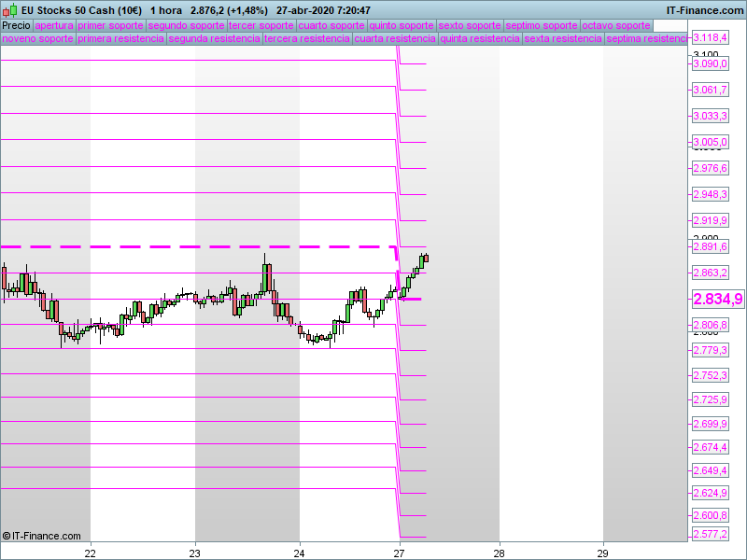Click the 2.891,6 price level tag
Image resolution: width=747 pixels, height=560 pixels.
710,247
